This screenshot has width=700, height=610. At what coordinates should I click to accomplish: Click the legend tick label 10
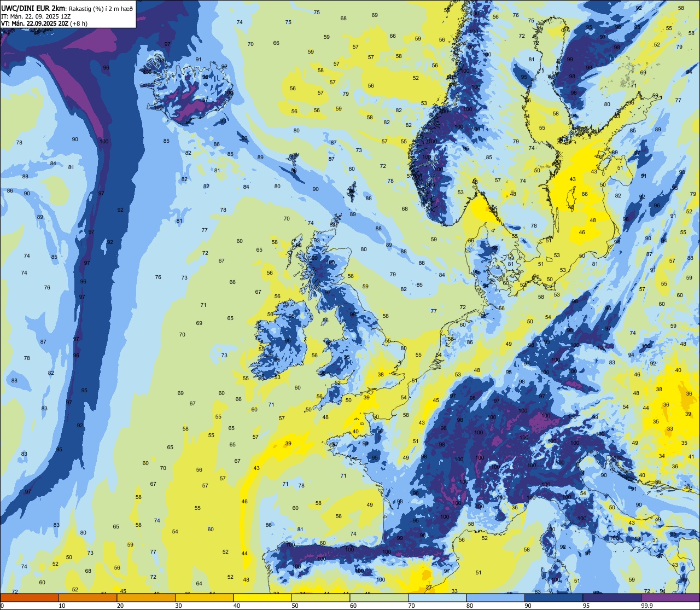point(62,606)
